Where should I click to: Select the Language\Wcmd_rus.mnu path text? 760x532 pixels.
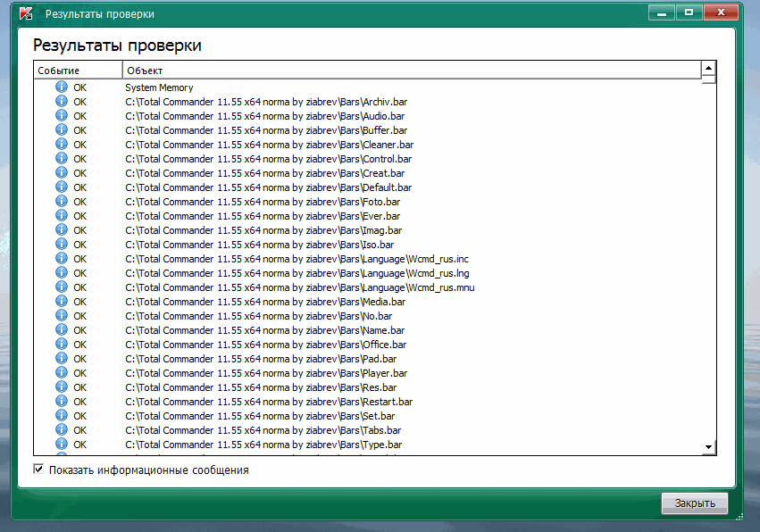pos(299,287)
